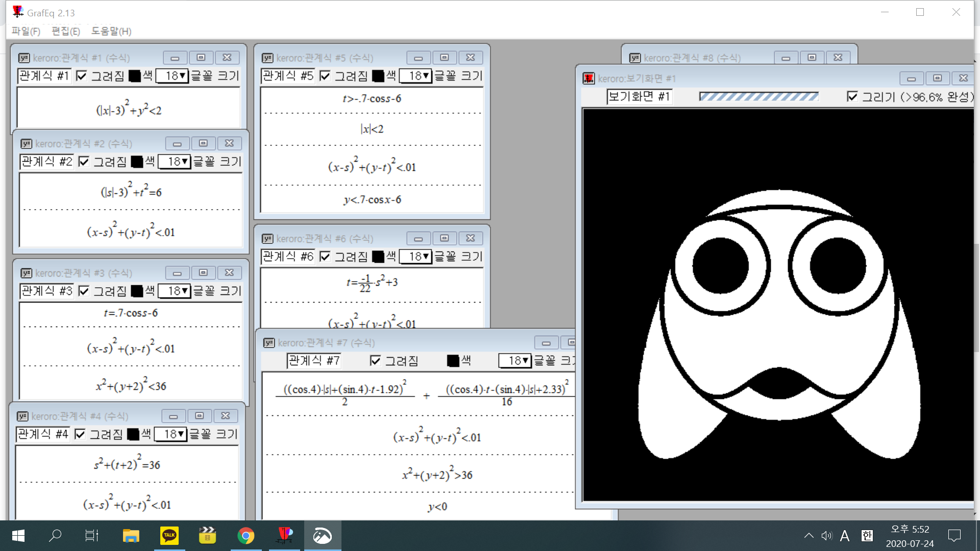This screenshot has height=551, width=980.
Task: Click the 보기화면 #1 name field
Action: 639,96
